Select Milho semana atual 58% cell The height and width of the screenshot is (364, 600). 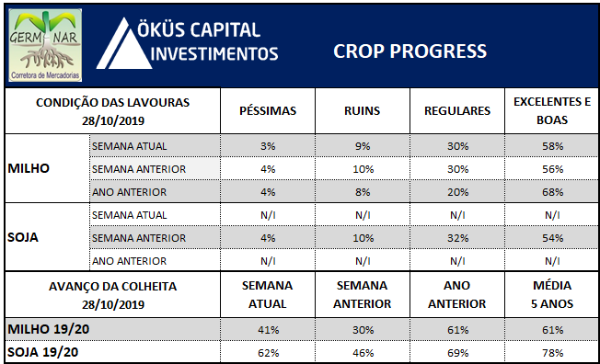(x=552, y=146)
